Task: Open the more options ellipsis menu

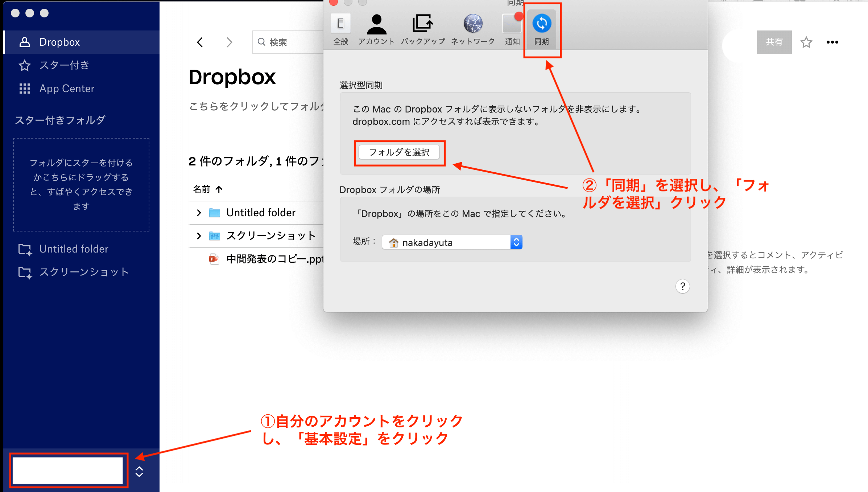Action: [832, 42]
